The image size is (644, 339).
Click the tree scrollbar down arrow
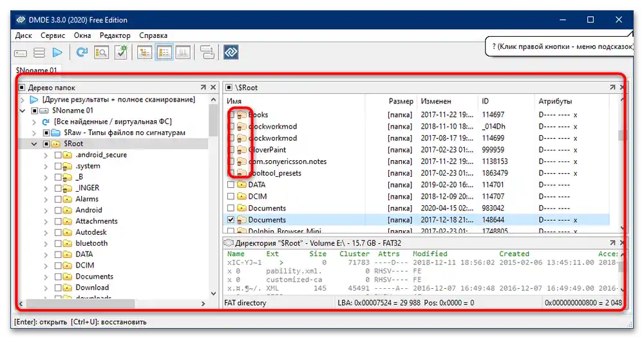coord(213,293)
